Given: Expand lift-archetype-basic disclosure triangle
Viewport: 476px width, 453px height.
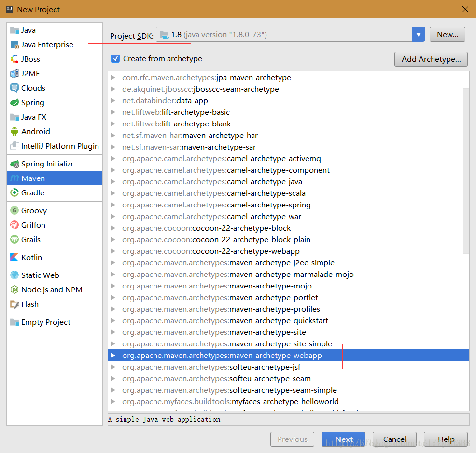Looking at the screenshot, I should [113, 112].
